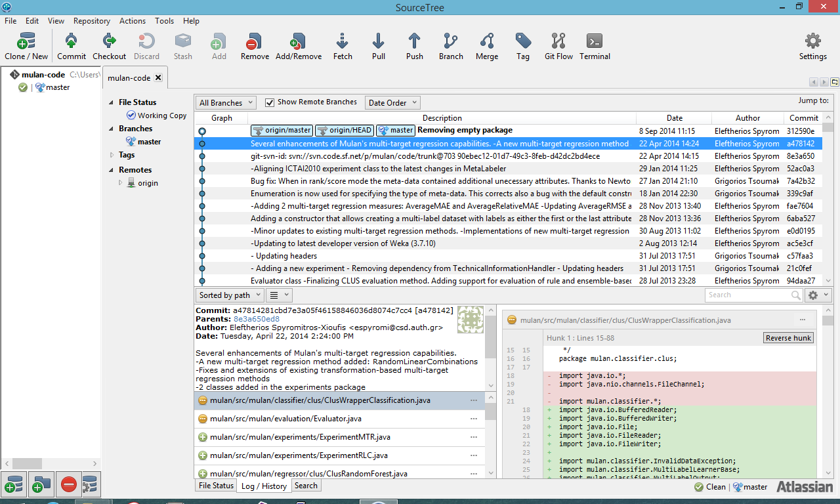Click the Stash toolbar icon

click(183, 42)
